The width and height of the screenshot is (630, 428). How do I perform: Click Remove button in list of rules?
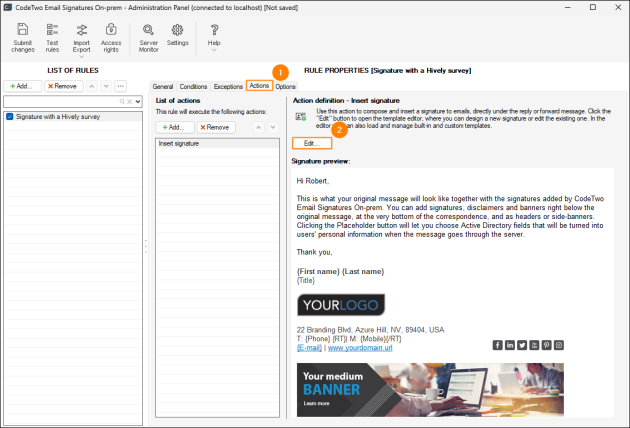coord(63,86)
